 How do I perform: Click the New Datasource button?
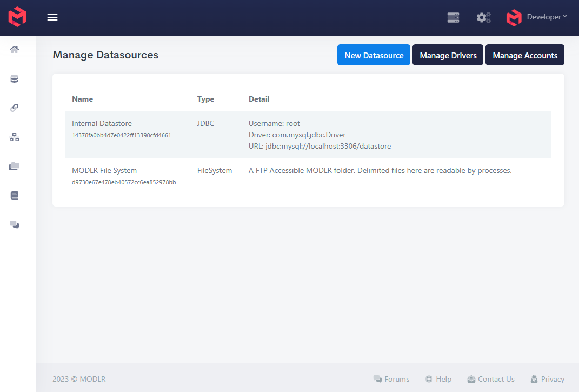click(374, 55)
